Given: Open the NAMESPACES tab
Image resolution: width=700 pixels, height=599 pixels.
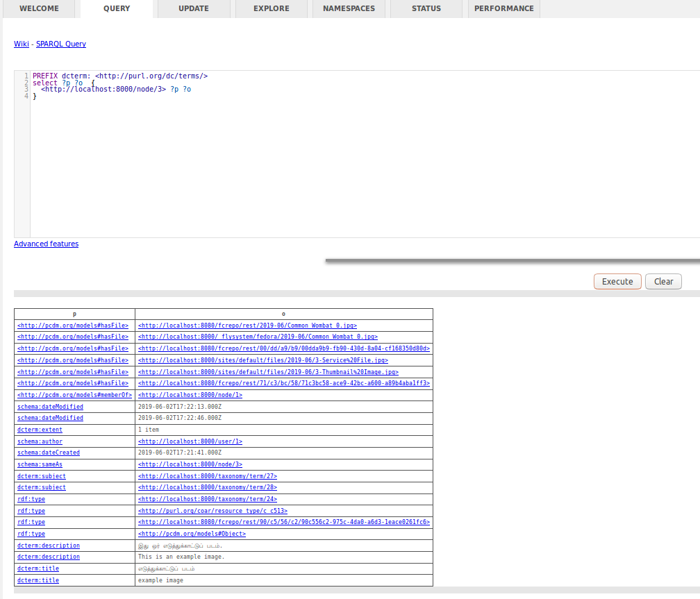Looking at the screenshot, I should coord(349,8).
